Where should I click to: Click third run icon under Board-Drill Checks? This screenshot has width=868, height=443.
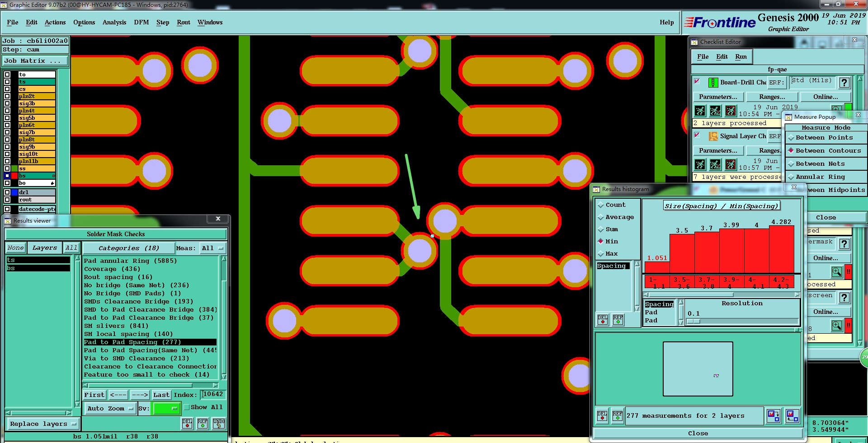[731, 110]
